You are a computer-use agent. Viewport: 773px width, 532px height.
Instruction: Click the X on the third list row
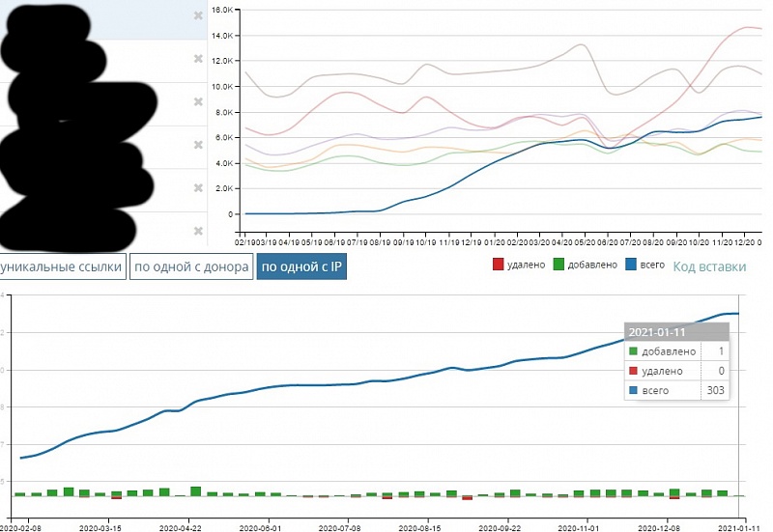(x=198, y=102)
